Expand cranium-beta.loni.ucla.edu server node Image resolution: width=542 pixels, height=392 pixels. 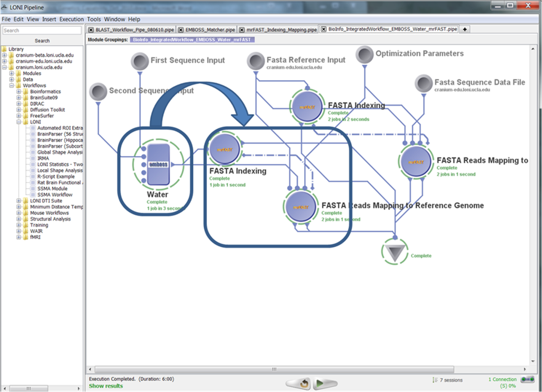point(4,55)
